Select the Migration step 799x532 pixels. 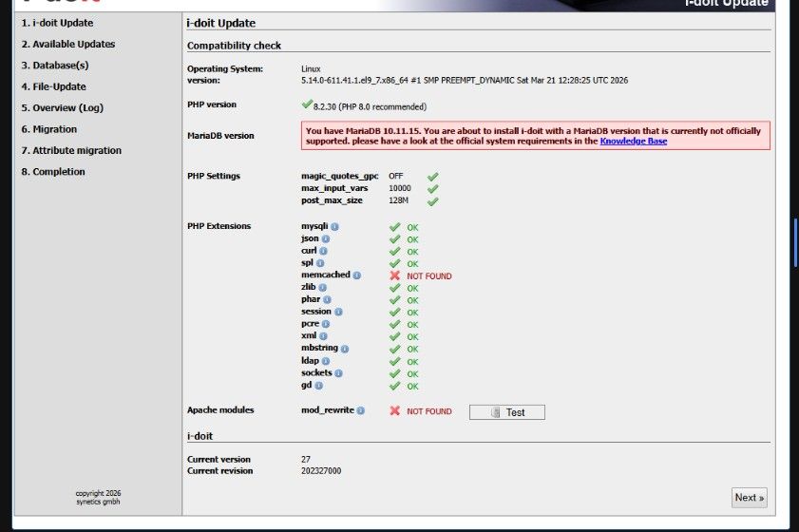coord(48,129)
